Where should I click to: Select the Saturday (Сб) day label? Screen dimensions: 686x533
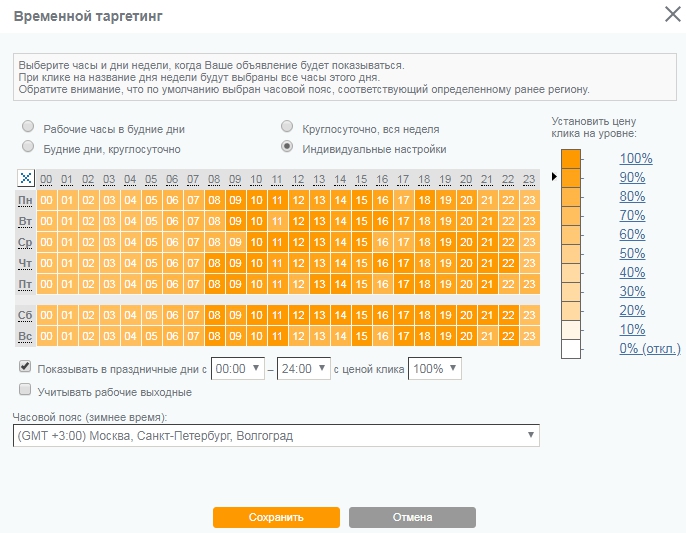[x=25, y=315]
